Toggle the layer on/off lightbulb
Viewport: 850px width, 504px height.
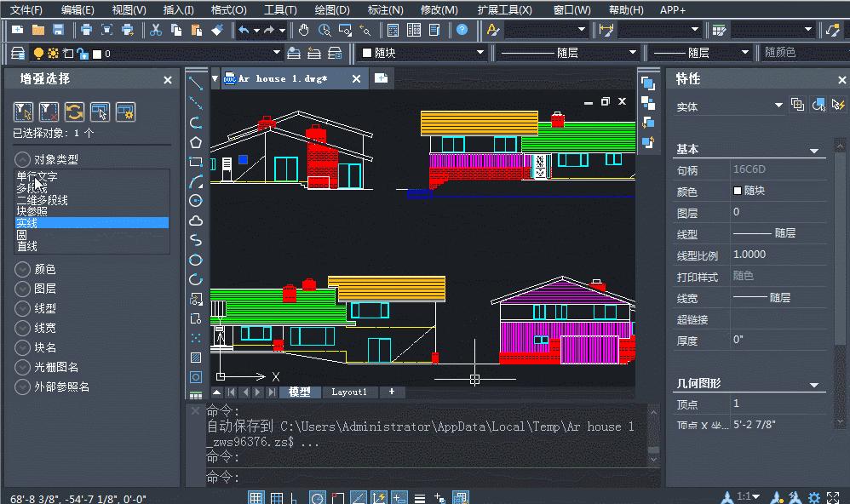(38, 54)
